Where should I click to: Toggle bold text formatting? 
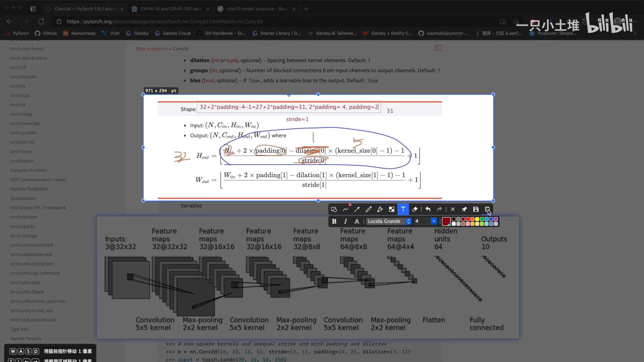(334, 221)
